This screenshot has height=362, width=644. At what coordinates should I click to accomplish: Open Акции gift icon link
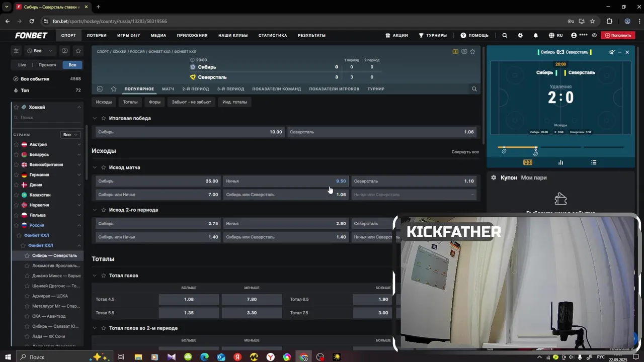point(396,35)
